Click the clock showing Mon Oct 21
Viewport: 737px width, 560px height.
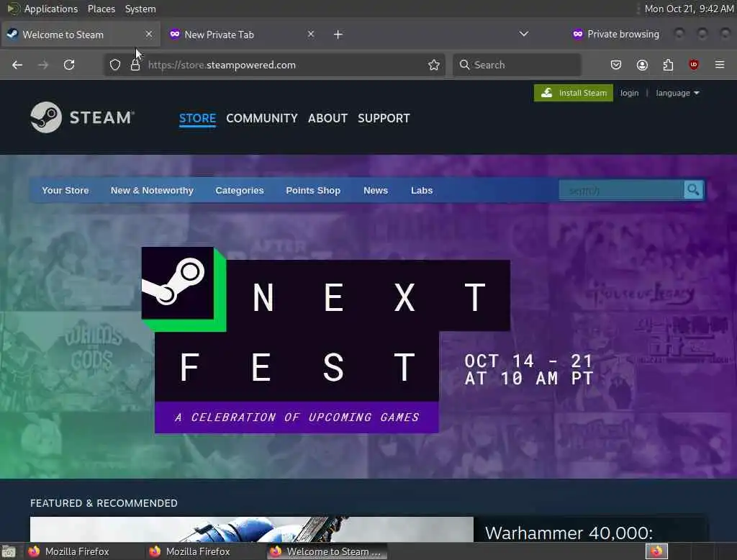tap(689, 9)
